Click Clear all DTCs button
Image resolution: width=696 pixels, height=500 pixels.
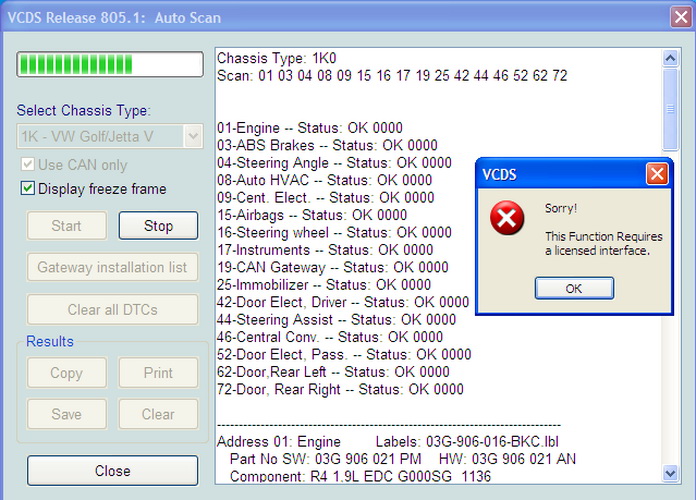[112, 309]
